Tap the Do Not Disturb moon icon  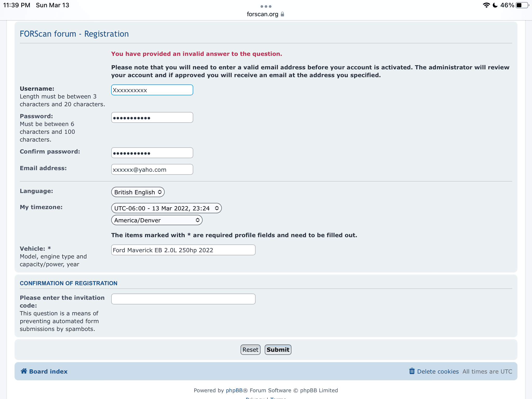pyautogui.click(x=495, y=5)
